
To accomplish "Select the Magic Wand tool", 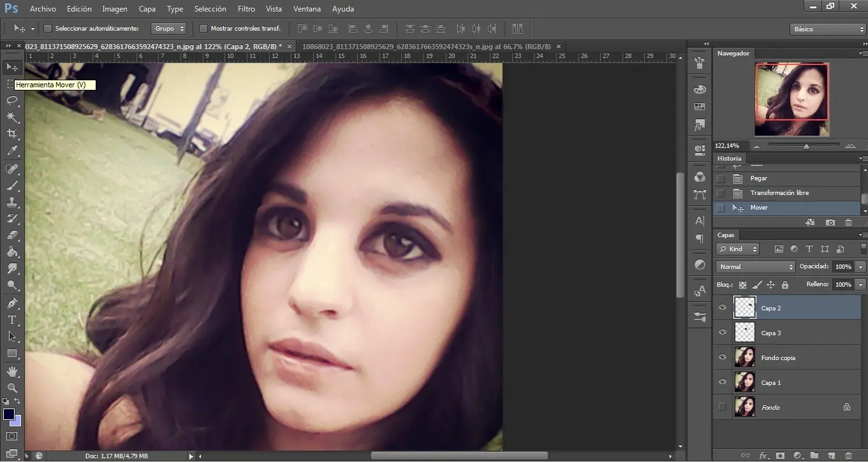I will point(12,117).
